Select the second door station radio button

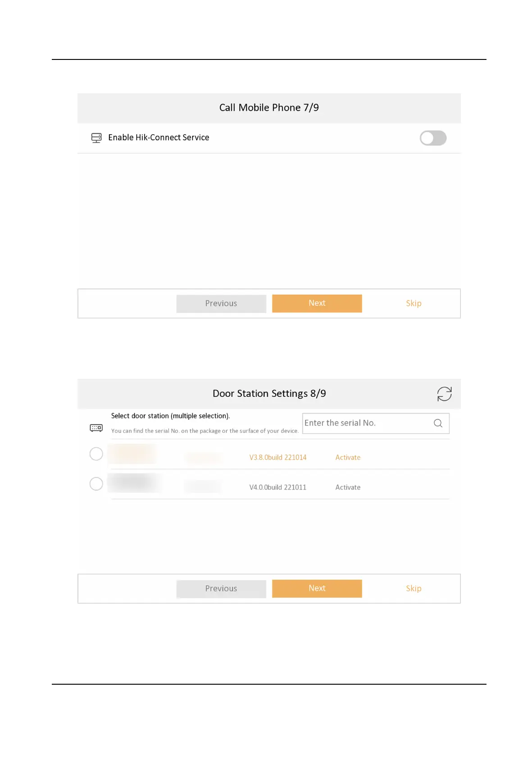pyautogui.click(x=96, y=484)
